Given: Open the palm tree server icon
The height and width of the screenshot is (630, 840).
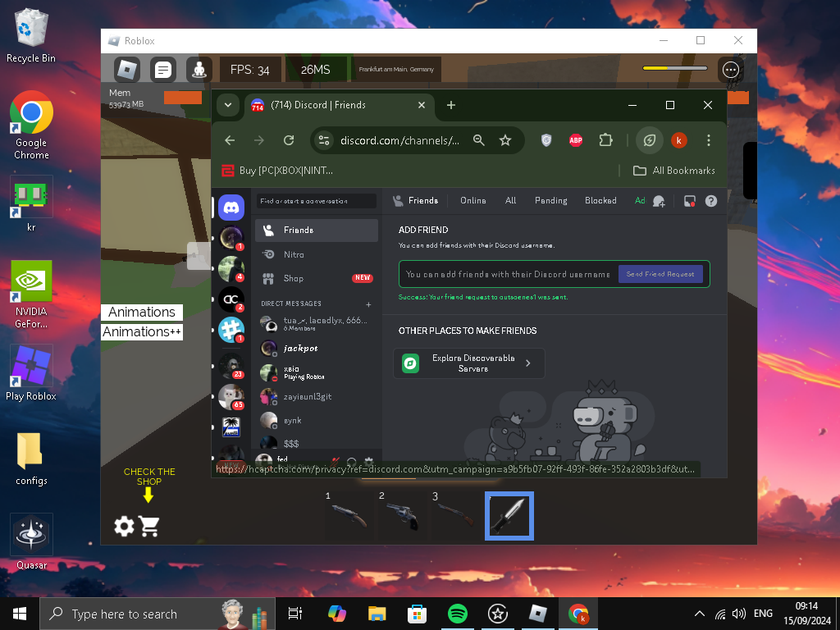Looking at the screenshot, I should coord(231,427).
